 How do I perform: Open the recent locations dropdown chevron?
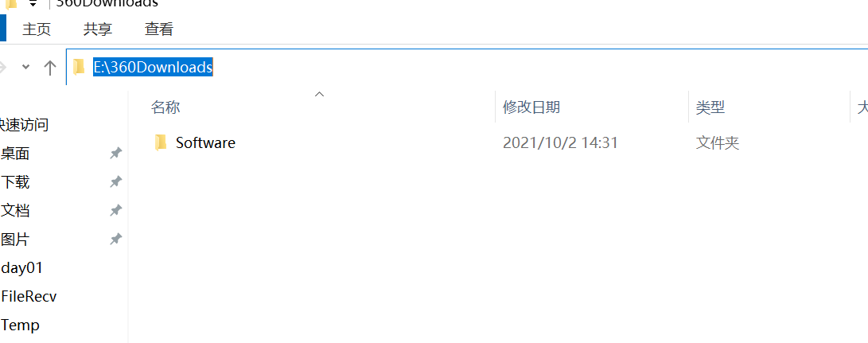[x=25, y=67]
